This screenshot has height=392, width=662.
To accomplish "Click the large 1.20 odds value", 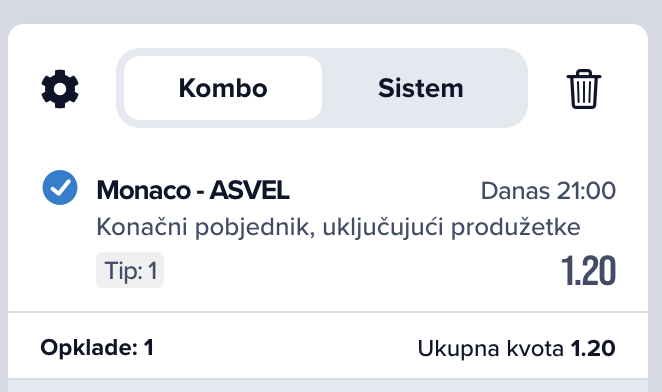I will (588, 270).
